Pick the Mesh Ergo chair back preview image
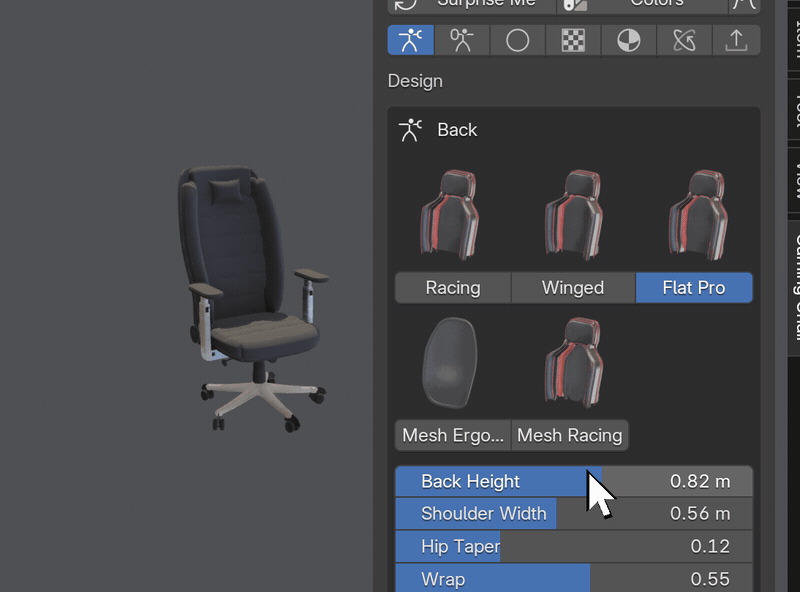This screenshot has width=800, height=592. tap(449, 362)
